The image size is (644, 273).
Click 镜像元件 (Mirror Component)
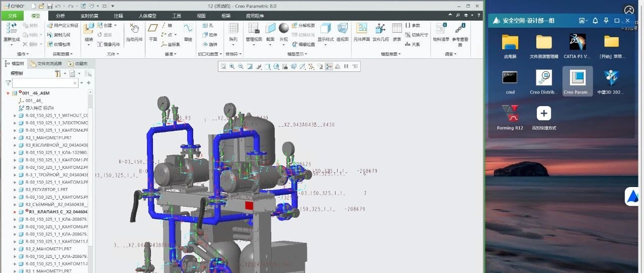(108, 44)
